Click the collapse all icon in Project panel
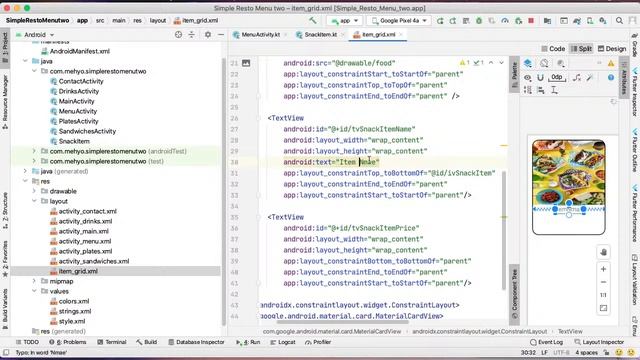Screen dimensions: 640x360 [191, 35]
